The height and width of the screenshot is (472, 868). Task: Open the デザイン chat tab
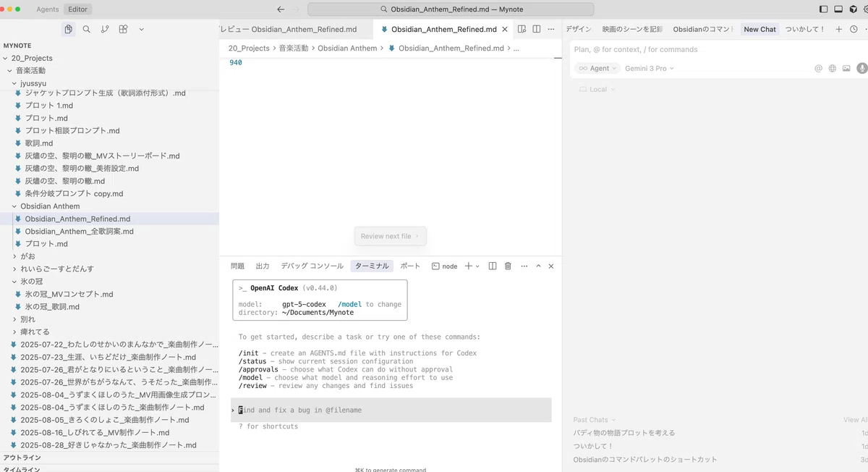(x=578, y=29)
